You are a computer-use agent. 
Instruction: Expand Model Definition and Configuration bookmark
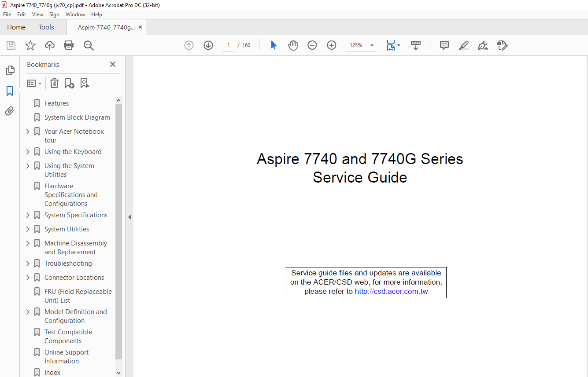[28, 312]
